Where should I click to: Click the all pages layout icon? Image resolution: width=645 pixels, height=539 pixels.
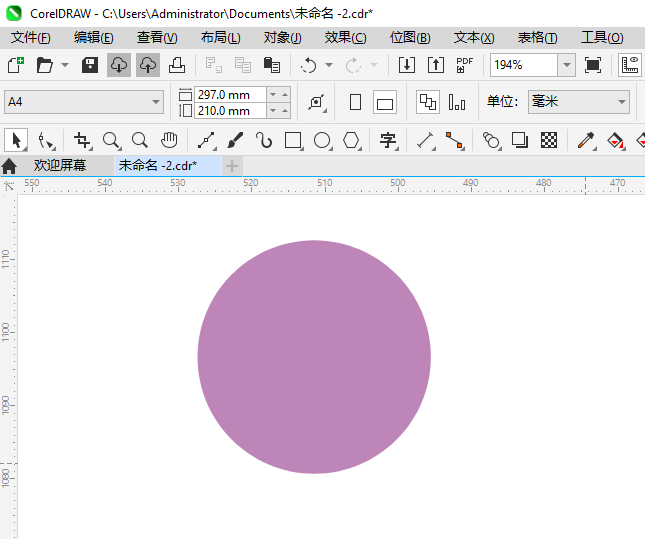[x=428, y=102]
